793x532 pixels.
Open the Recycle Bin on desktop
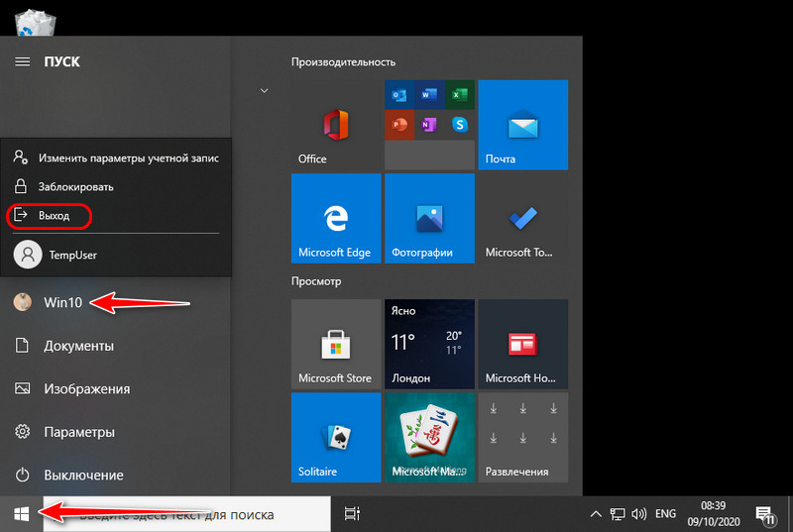(36, 23)
